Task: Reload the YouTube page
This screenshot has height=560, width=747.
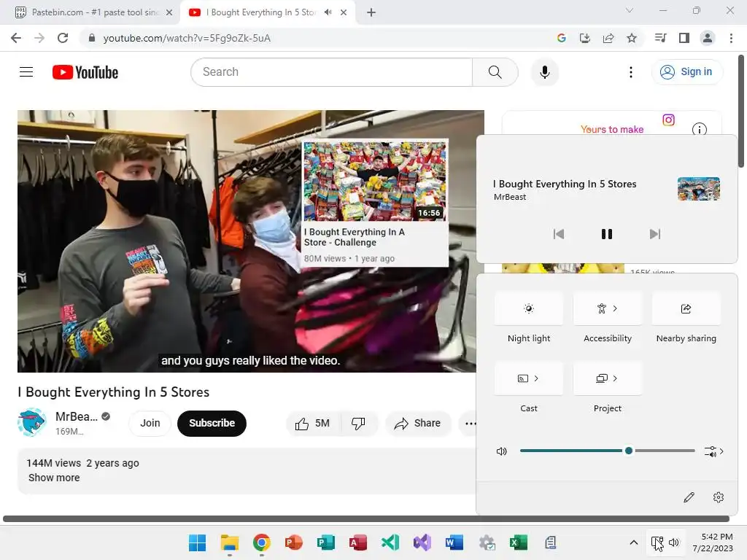Action: 63,38
